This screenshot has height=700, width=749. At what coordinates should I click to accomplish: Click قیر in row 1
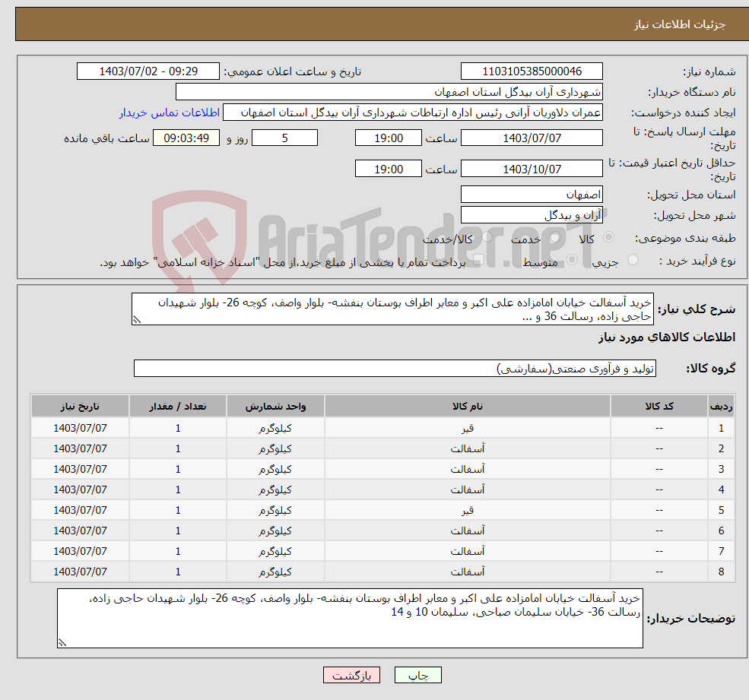468,428
